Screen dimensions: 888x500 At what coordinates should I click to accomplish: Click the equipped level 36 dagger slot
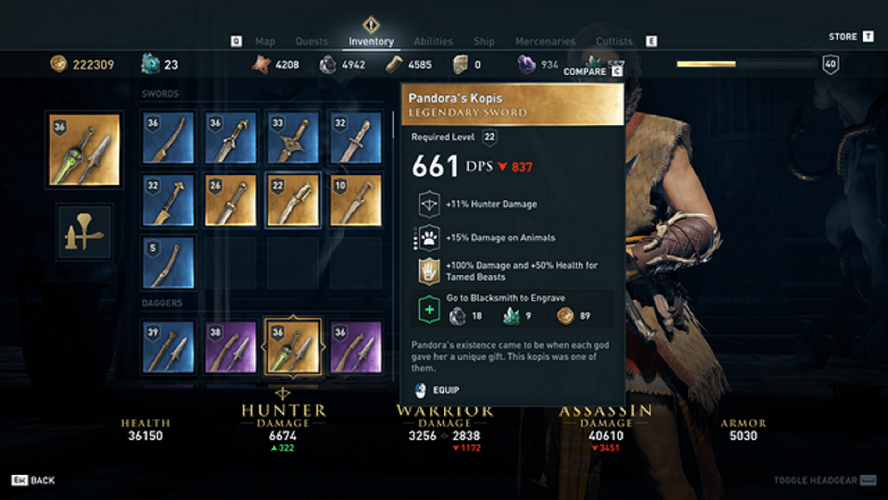pos(84,149)
